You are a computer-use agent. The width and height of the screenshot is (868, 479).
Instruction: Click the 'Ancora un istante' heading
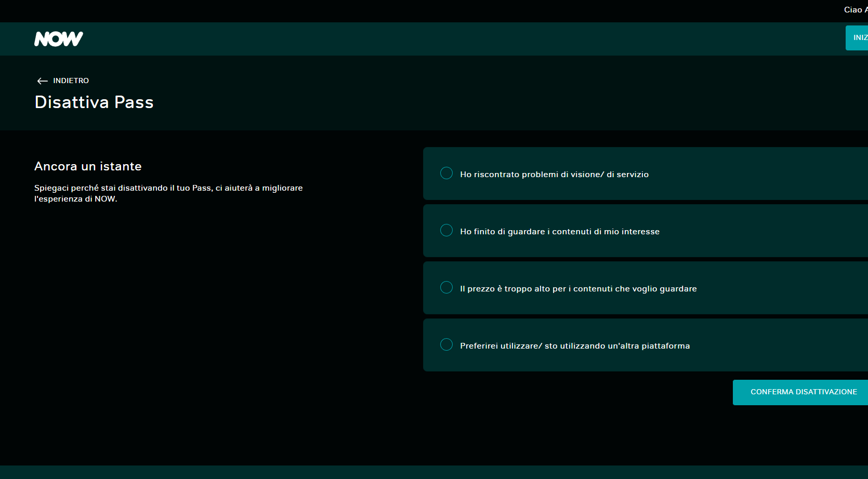pyautogui.click(x=88, y=166)
